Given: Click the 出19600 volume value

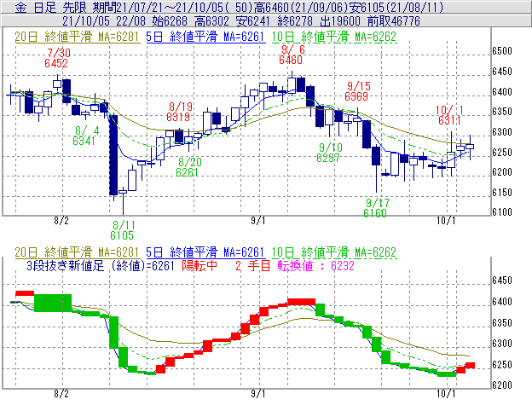Looking at the screenshot, I should point(339,21).
